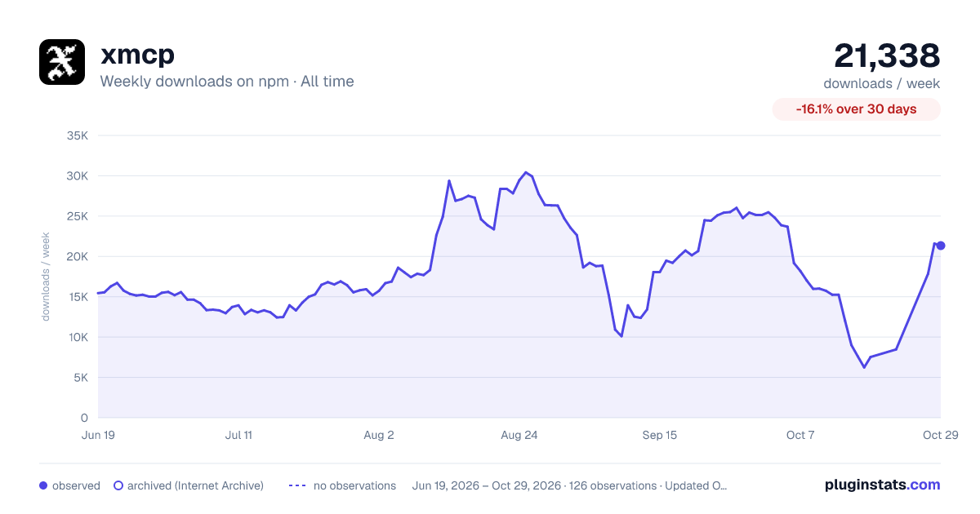Screen dimensions: 980x514
Task: Click the xmcp package title
Action: click(137, 55)
